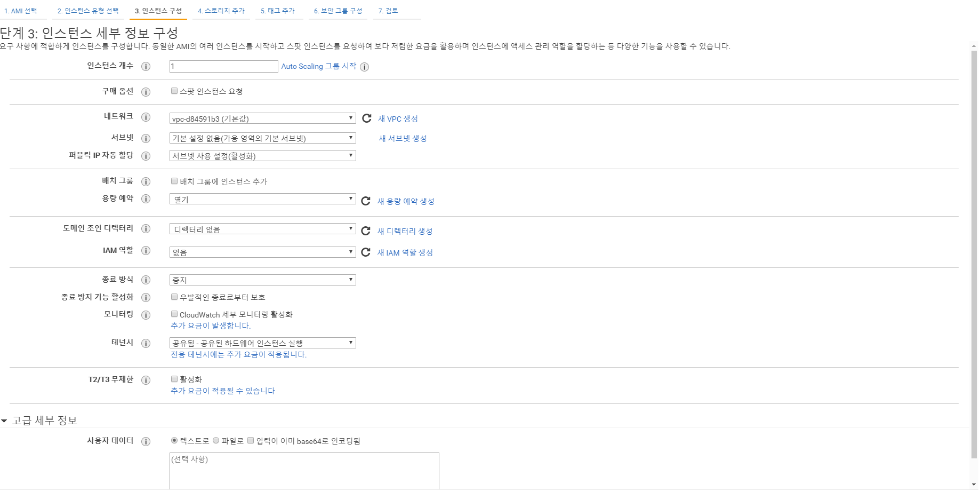Click the 새 VPC 생성 link

[398, 118]
